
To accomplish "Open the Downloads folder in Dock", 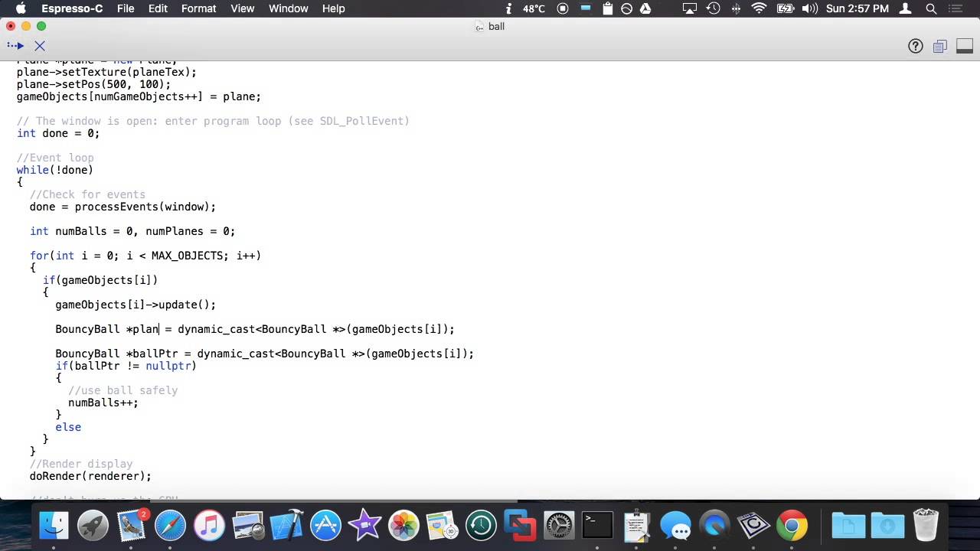I will (x=887, y=526).
